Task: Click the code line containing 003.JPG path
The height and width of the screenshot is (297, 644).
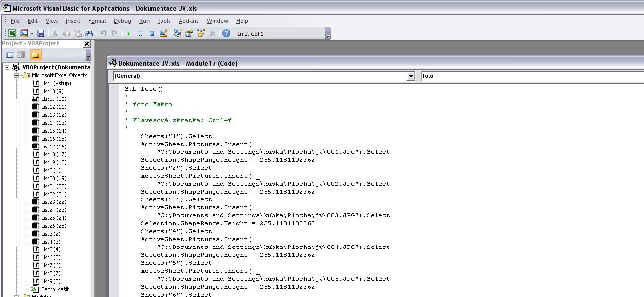Action: point(273,216)
